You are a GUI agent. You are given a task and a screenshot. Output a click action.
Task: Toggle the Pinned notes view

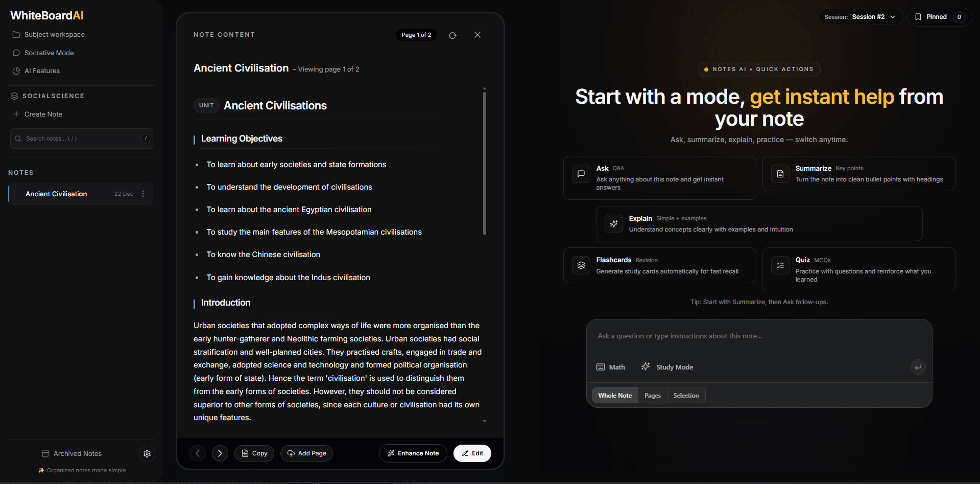[939, 16]
